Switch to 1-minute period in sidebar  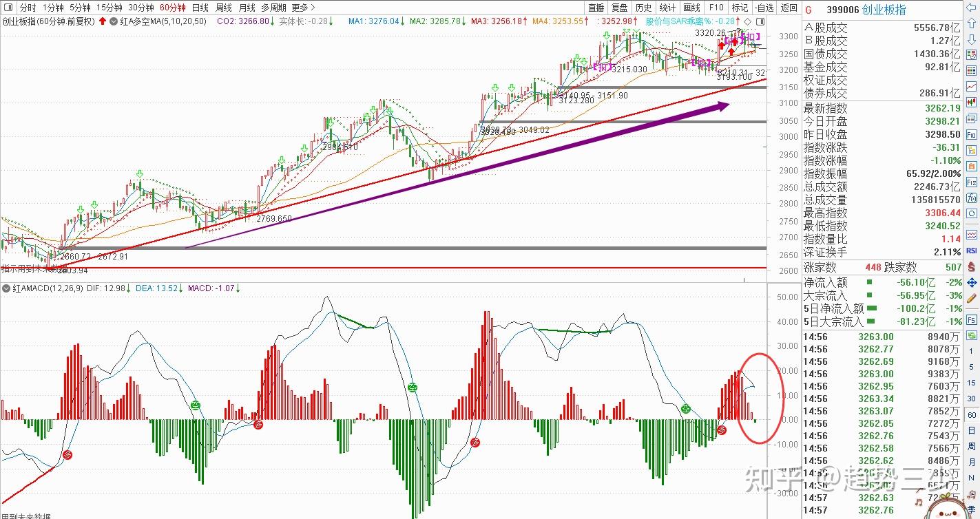coord(971,351)
